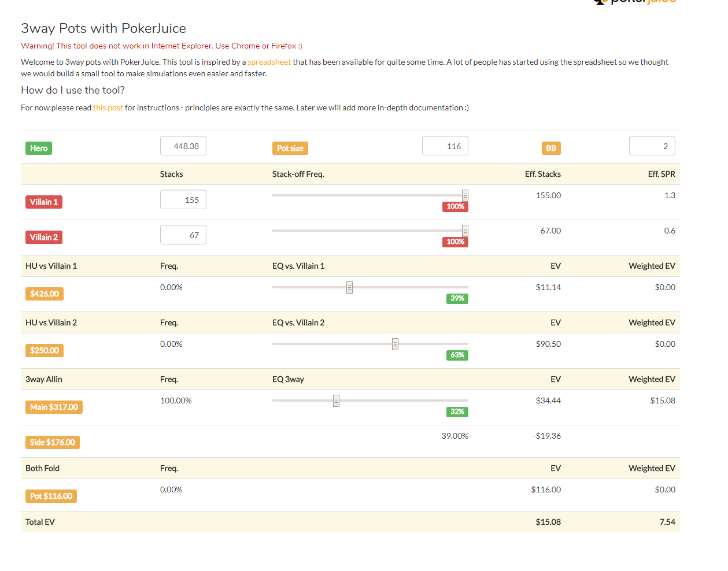Click the 'Total EV' row label
The width and height of the screenshot is (728, 571).
tap(40, 522)
